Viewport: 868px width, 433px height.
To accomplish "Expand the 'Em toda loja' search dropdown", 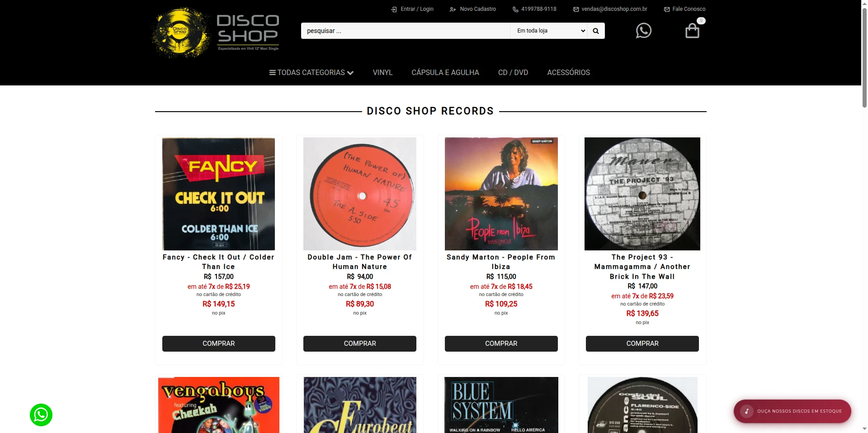I will (x=549, y=31).
